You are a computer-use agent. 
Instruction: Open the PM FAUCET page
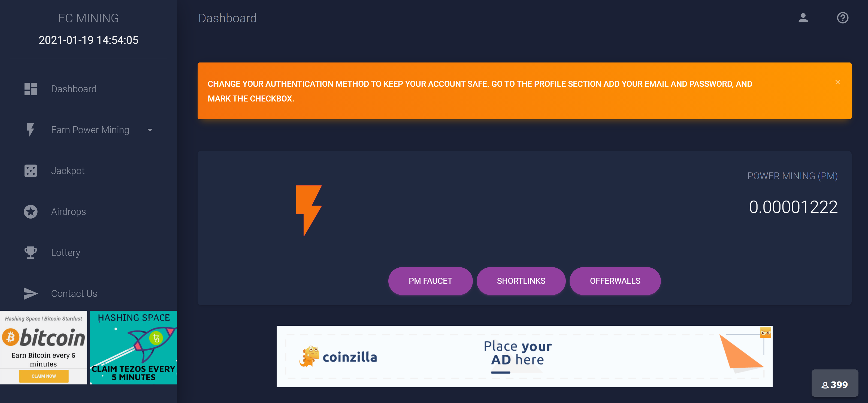click(x=430, y=280)
